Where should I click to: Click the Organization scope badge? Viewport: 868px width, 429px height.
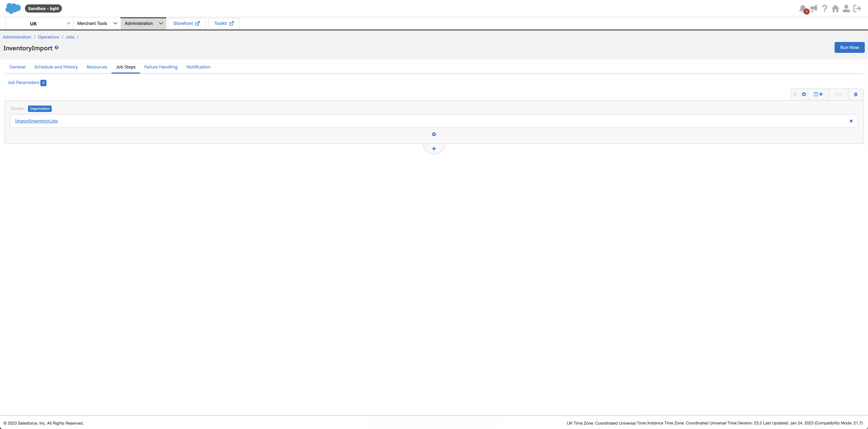[40, 109]
